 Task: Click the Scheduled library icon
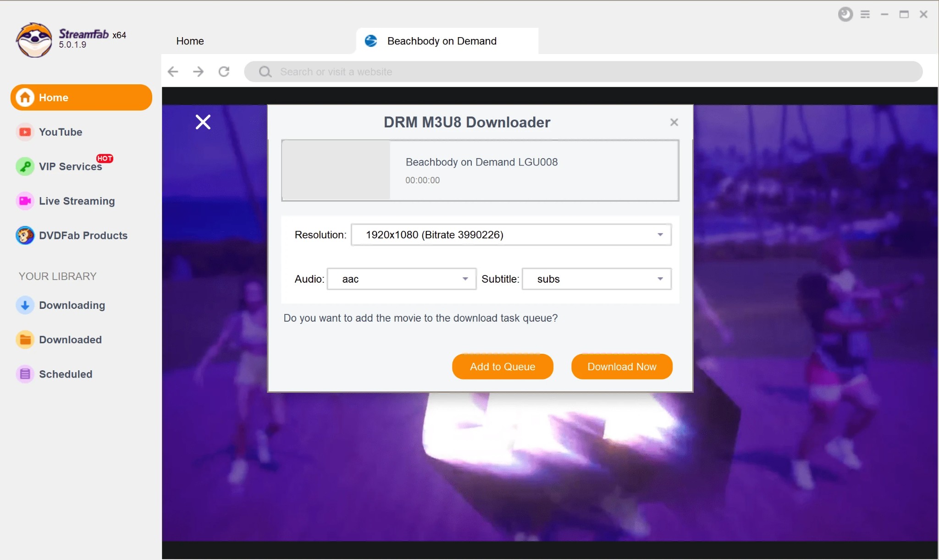coord(25,374)
